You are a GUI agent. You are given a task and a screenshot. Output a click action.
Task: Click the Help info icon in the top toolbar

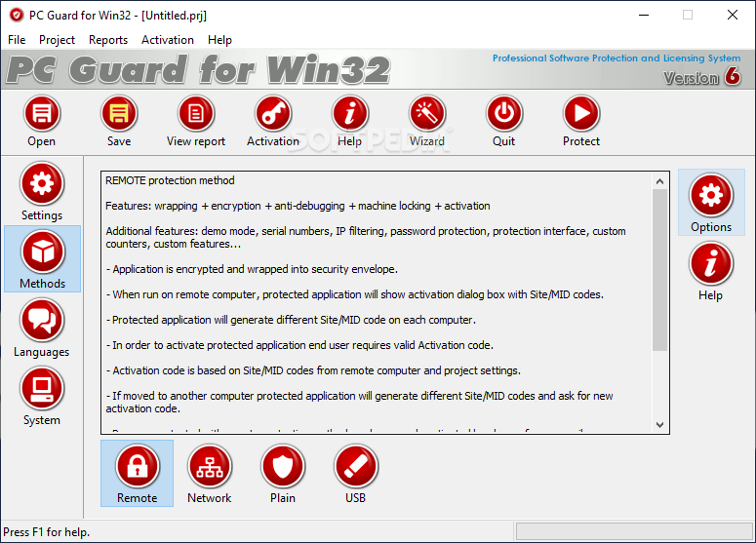(x=350, y=114)
